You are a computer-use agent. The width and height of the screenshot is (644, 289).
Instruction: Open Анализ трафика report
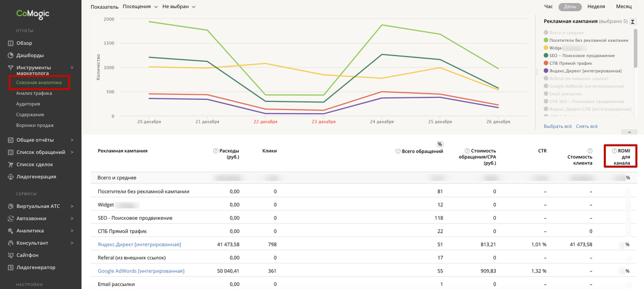coord(34,93)
